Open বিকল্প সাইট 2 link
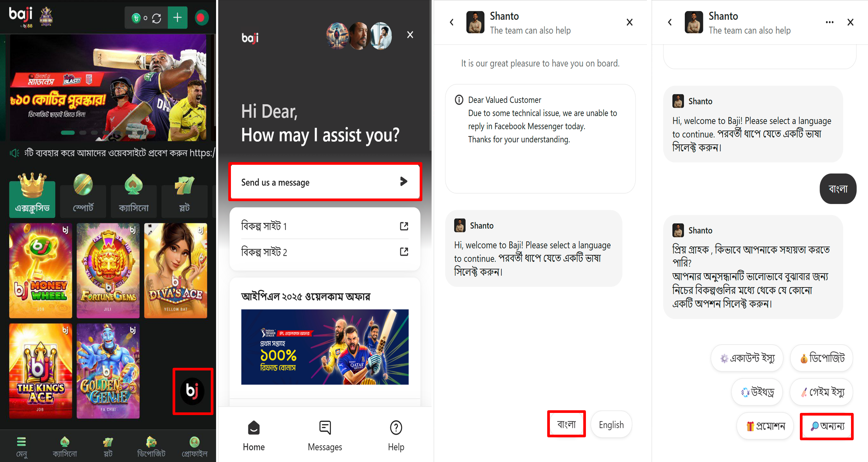This screenshot has width=868, height=462. click(x=325, y=252)
